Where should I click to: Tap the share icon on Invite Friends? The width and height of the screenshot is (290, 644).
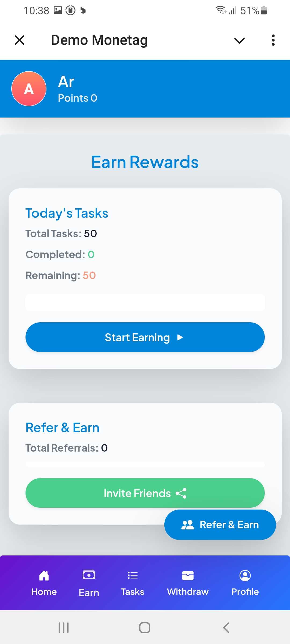[x=181, y=493]
